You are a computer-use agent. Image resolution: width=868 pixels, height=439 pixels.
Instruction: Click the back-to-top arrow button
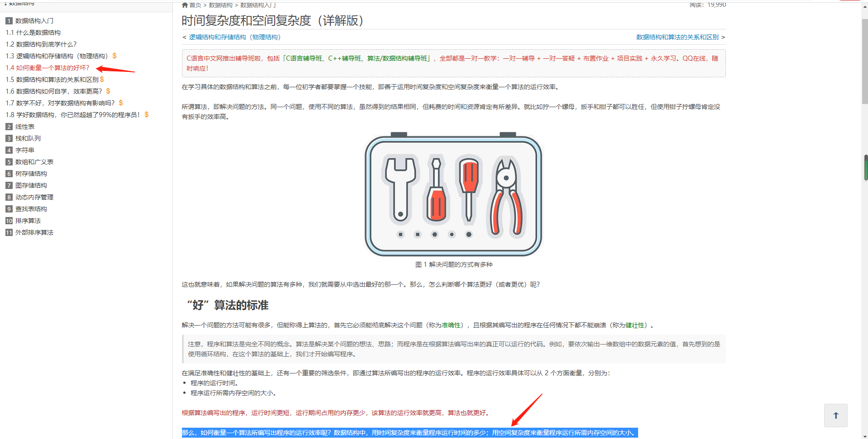tap(835, 415)
